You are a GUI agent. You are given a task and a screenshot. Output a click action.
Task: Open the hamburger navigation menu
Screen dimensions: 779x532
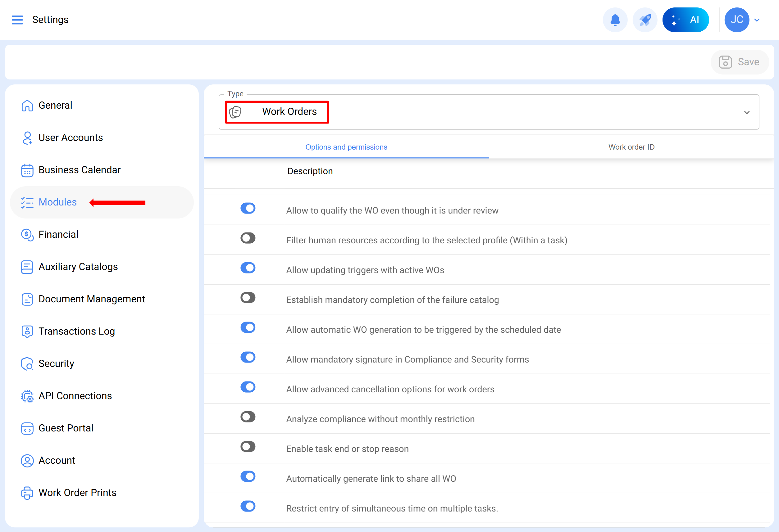pyautogui.click(x=17, y=20)
